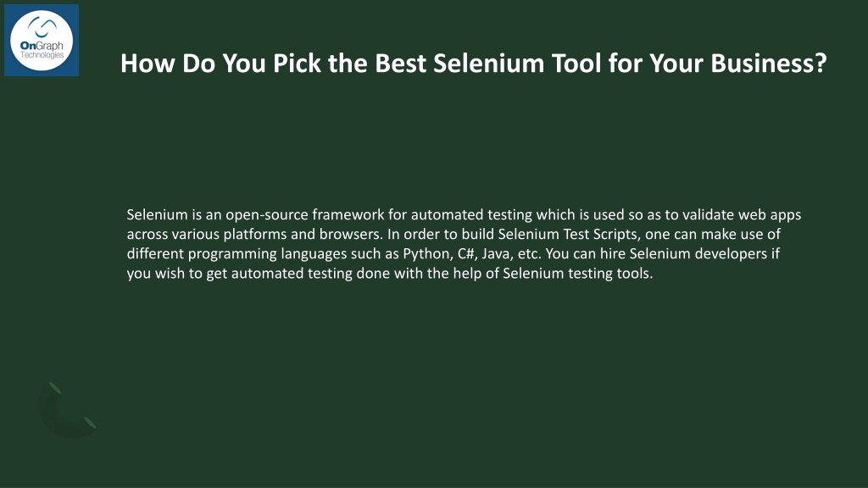Click the phrase "Selenium Test Scripts"
The image size is (868, 488).
[569, 234]
